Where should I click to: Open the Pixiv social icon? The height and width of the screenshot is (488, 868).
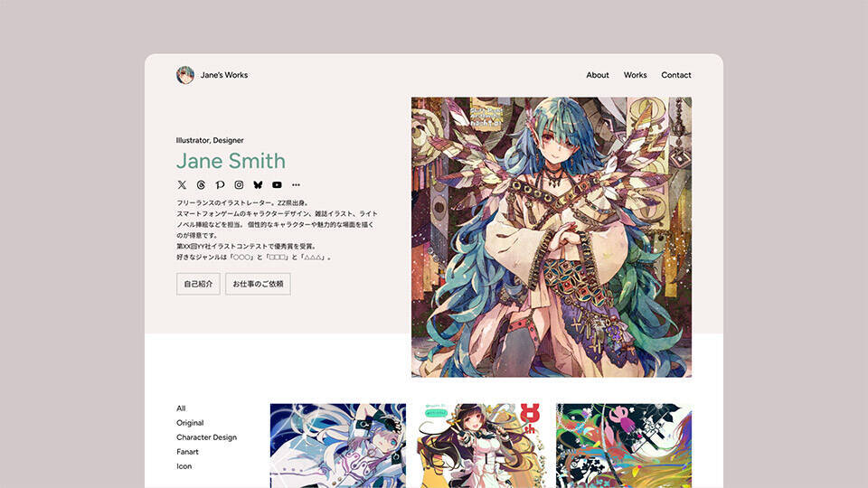pos(220,184)
